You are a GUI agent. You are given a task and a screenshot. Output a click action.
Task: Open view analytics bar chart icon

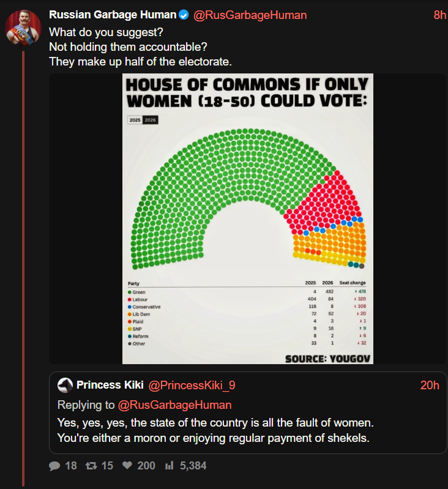169,466
